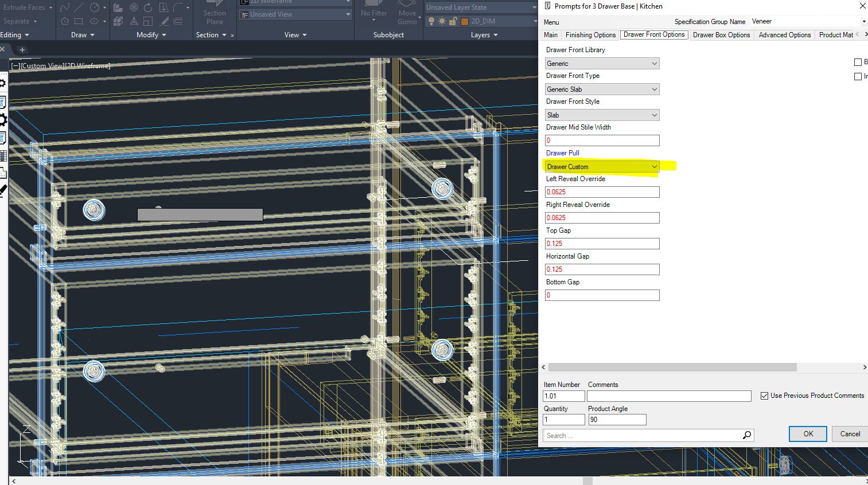
Task: Click the Cancel button
Action: coord(850,434)
